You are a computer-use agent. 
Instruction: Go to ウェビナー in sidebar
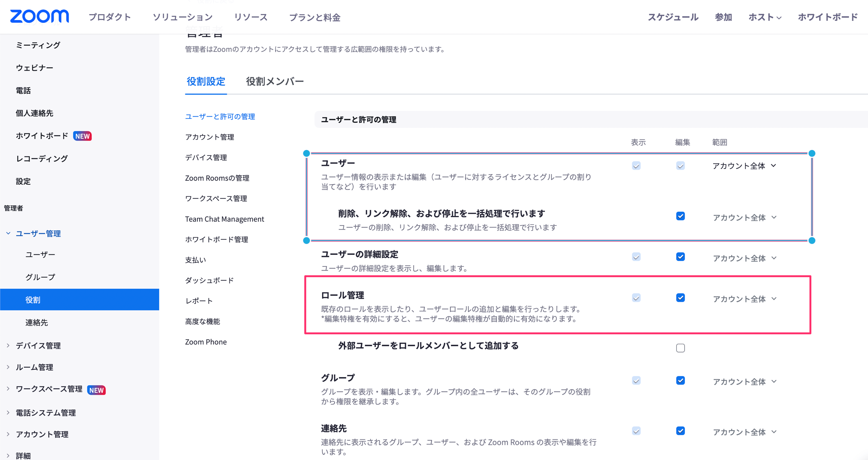34,68
